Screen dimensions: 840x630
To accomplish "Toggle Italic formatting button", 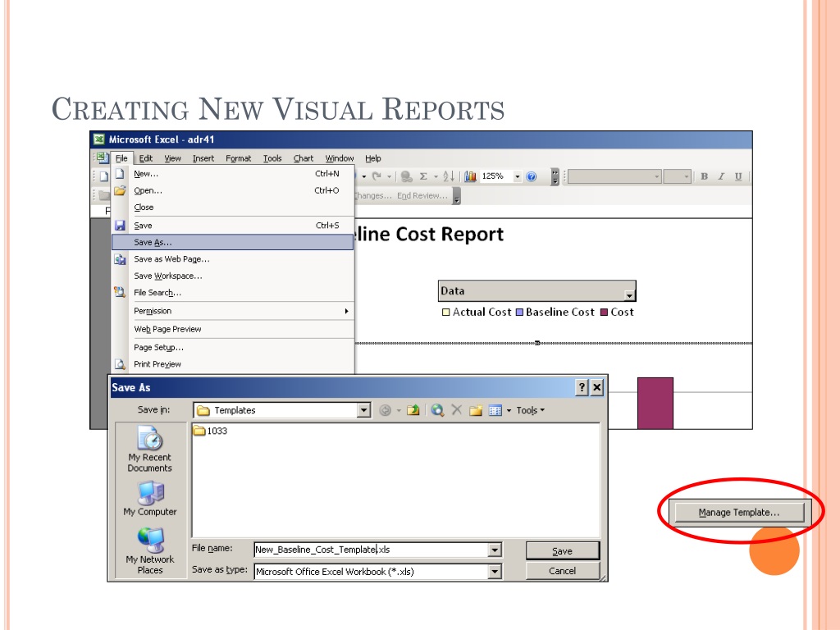I will (x=721, y=176).
